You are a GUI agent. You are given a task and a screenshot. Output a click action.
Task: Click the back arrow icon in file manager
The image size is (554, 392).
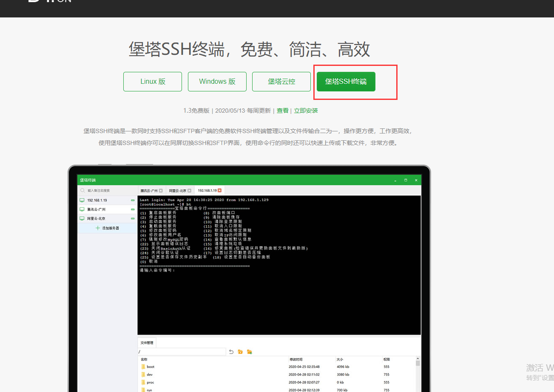tap(231, 352)
